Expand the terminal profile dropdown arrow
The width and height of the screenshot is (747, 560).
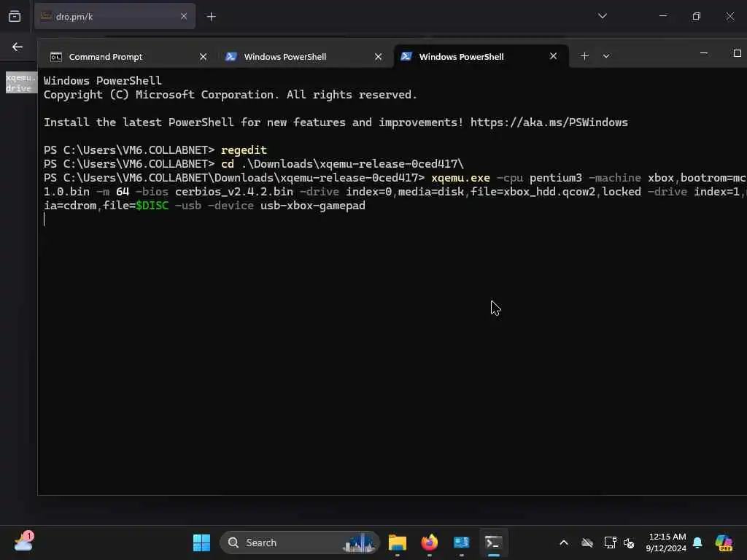click(x=606, y=56)
